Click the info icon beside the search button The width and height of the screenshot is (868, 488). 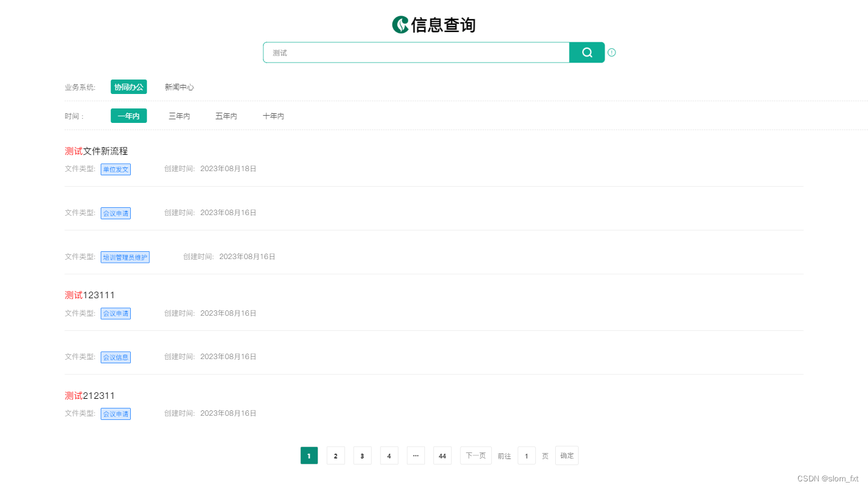[612, 52]
